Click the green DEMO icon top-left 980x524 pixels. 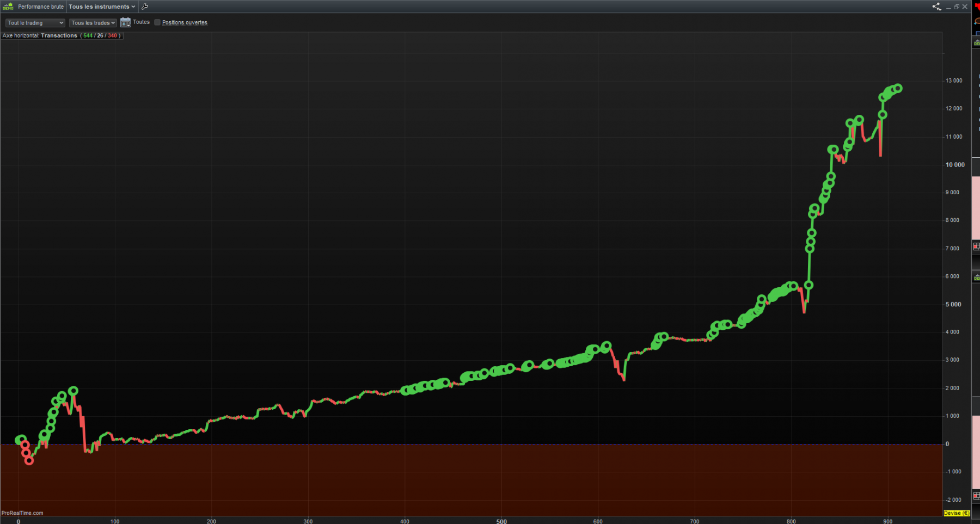point(8,7)
